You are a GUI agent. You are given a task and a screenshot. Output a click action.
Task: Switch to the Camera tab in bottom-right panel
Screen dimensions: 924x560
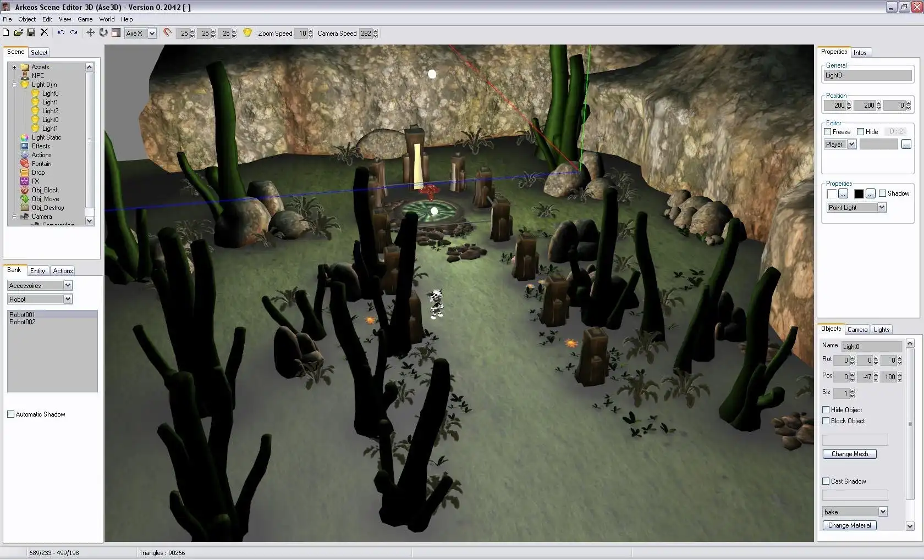[857, 330]
